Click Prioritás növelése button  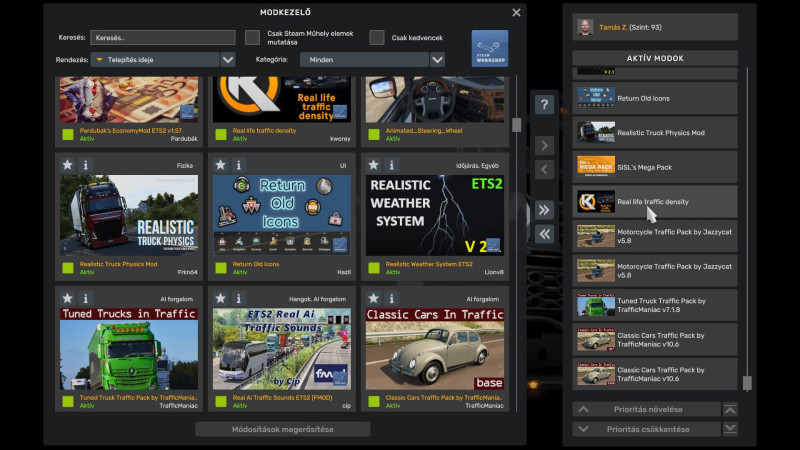tap(646, 409)
